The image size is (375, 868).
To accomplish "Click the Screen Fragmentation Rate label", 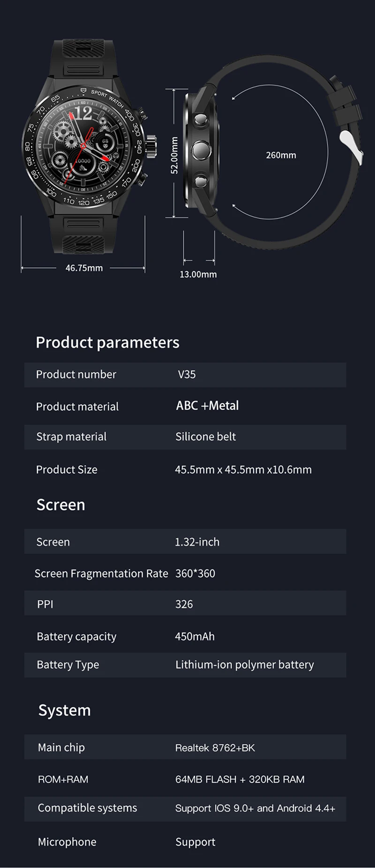I will pyautogui.click(x=101, y=574).
